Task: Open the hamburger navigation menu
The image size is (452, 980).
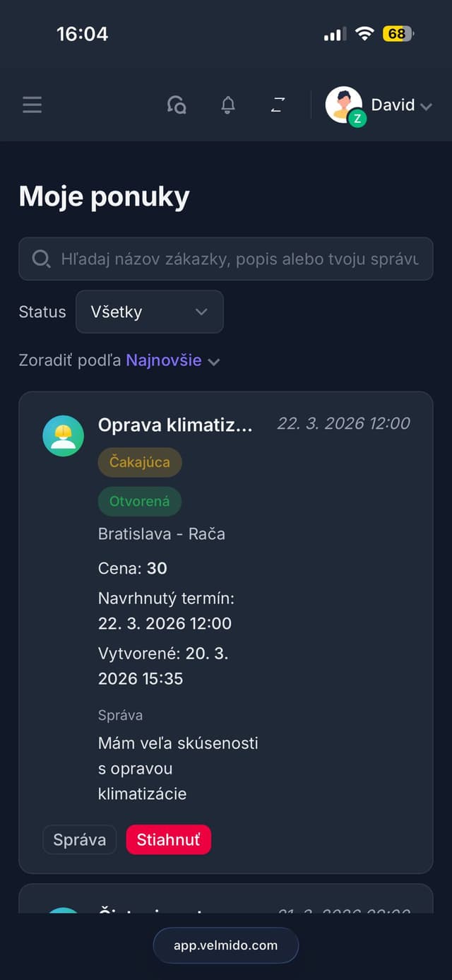Action: [x=32, y=105]
